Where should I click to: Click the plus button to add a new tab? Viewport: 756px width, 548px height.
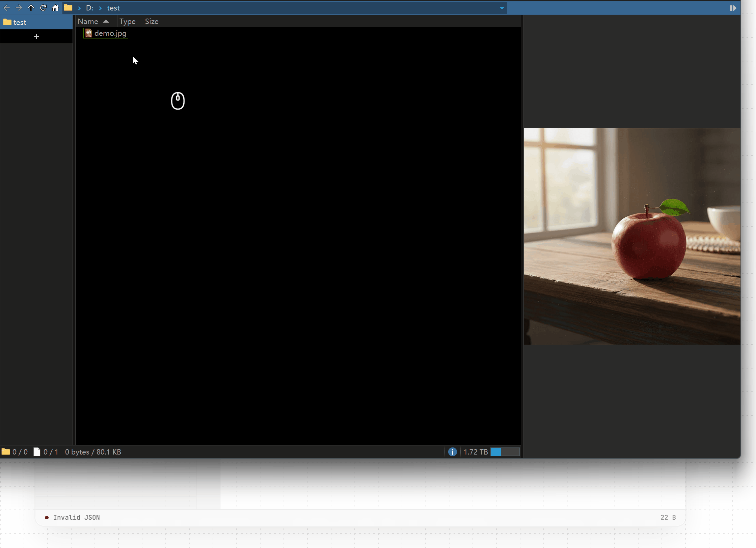coord(36,36)
